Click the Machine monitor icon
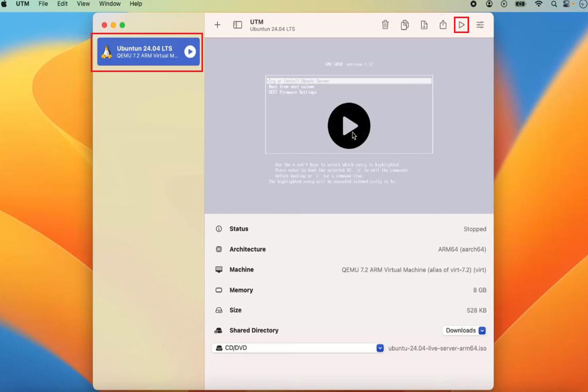The image size is (588, 392). click(x=219, y=269)
